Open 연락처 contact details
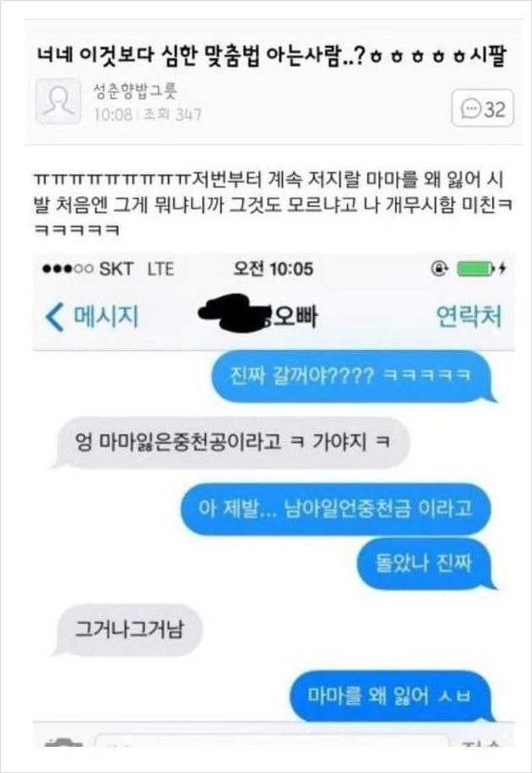The height and width of the screenshot is (773, 532). (x=469, y=317)
